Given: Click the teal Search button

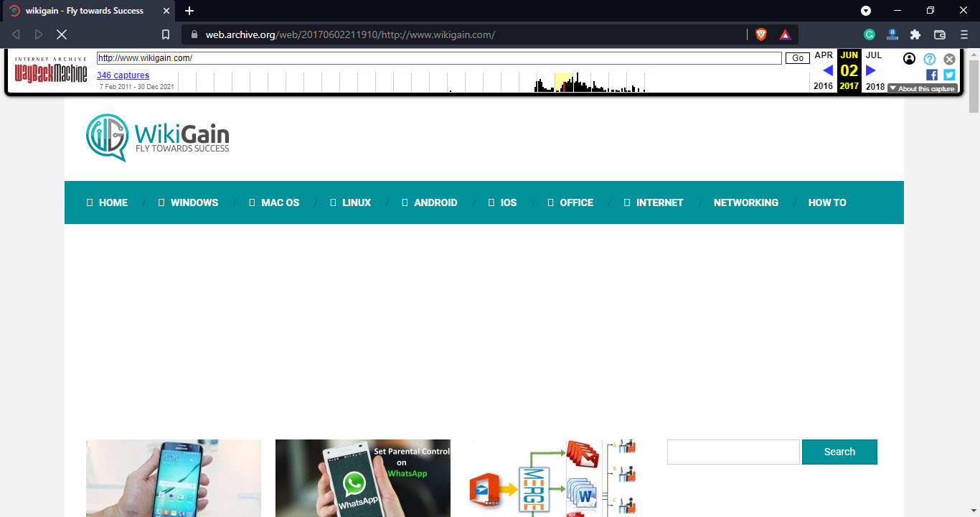Looking at the screenshot, I should [x=839, y=452].
